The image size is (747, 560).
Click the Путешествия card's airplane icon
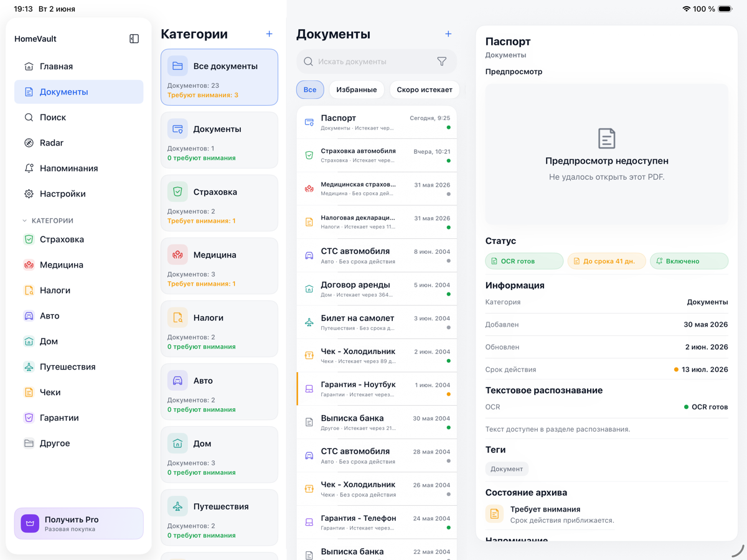click(177, 506)
